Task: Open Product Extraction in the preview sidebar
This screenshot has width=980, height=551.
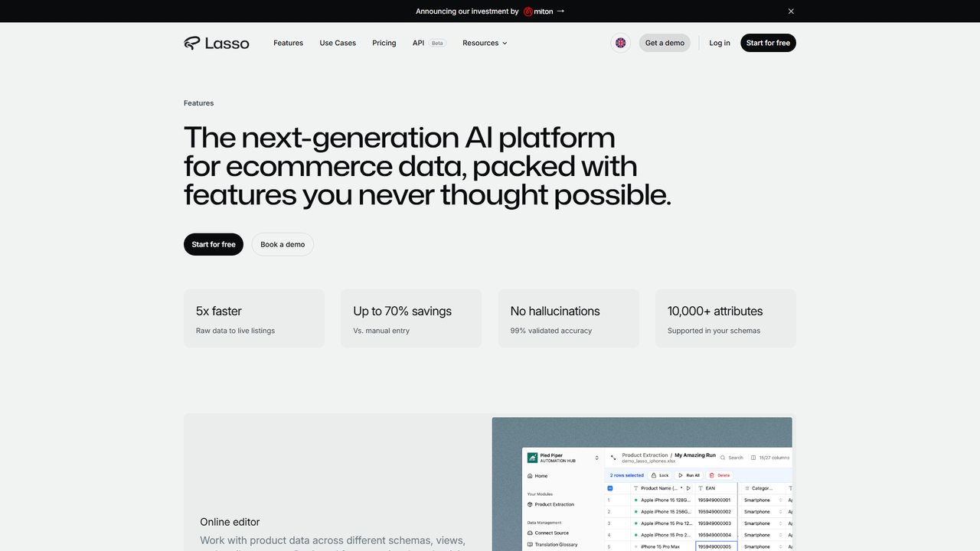Action: pos(550,504)
